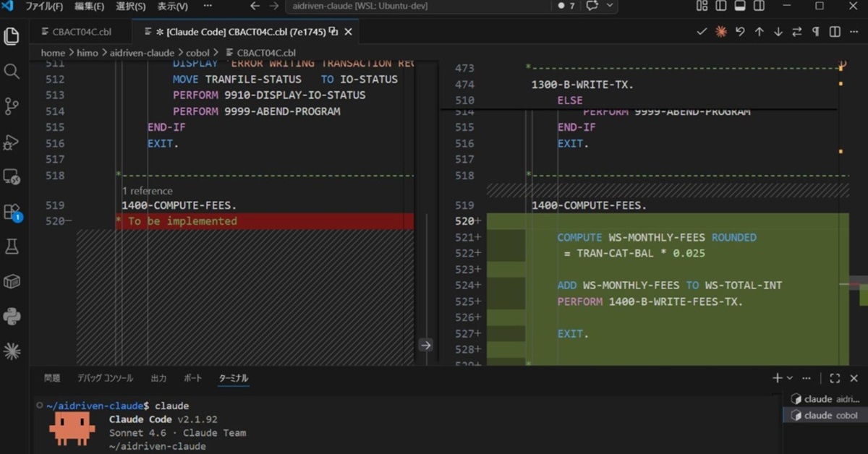The width and height of the screenshot is (868, 454).
Task: Revert changes with the undo arrow icon
Action: point(740,32)
